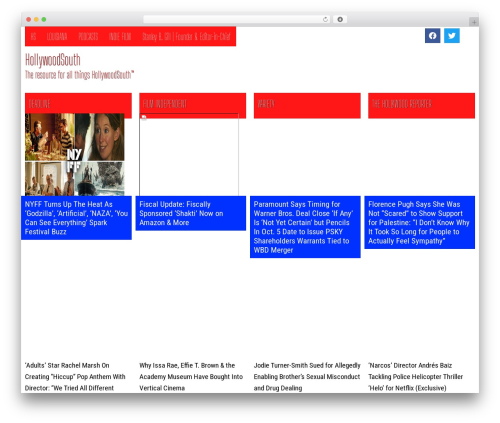Open the Louisiana menu item
500x423 pixels.
point(57,36)
